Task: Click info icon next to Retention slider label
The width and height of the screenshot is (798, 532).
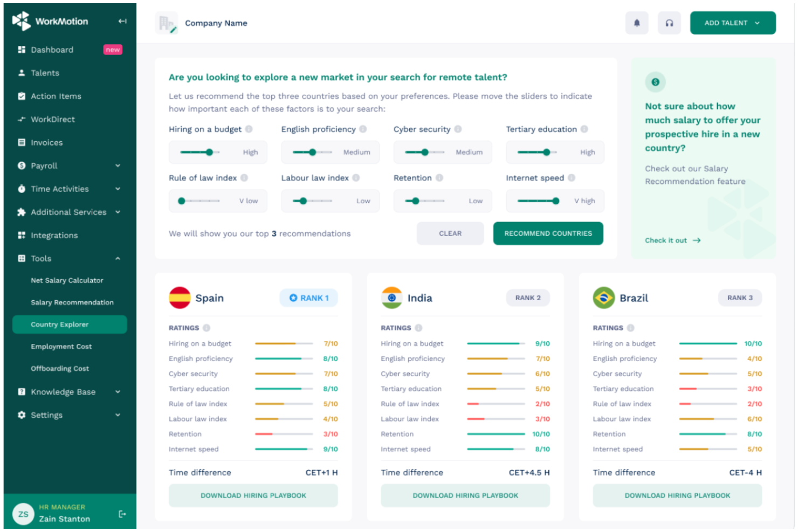Action: click(x=439, y=177)
